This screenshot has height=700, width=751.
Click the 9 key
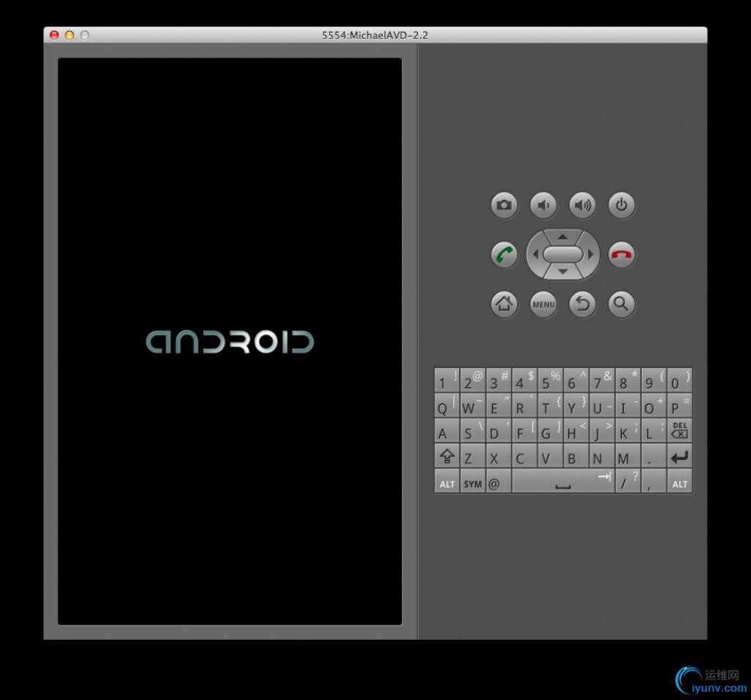tap(653, 380)
